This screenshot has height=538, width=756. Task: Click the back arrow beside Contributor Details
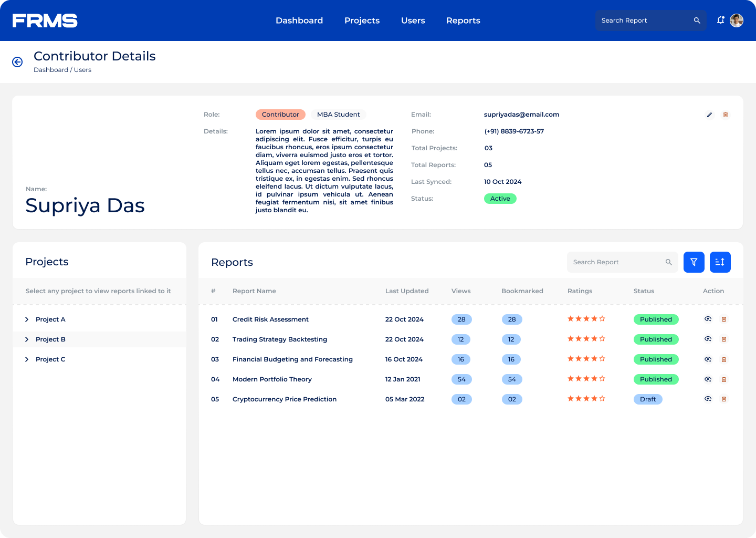pos(17,62)
